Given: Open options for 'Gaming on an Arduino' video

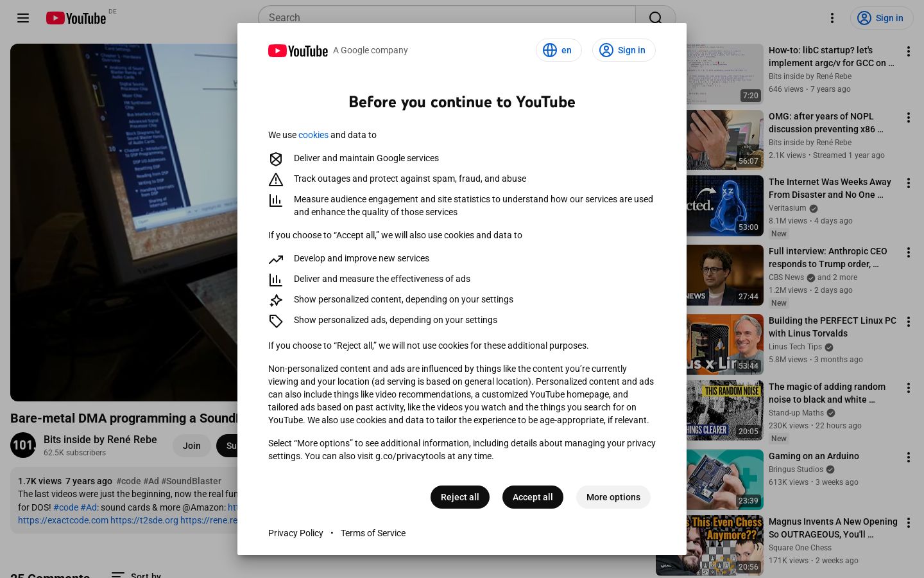Looking at the screenshot, I should tap(909, 457).
